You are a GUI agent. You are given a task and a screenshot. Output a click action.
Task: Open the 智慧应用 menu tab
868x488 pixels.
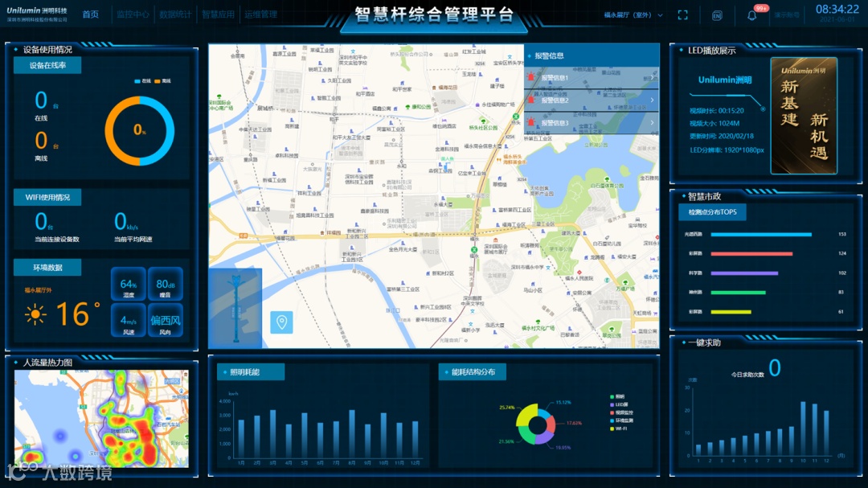[x=218, y=14]
